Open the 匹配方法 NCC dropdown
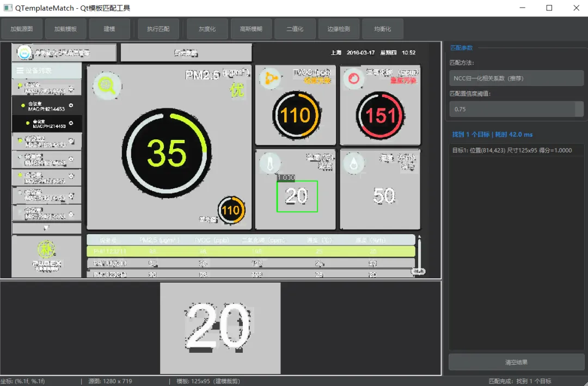The width and height of the screenshot is (588, 386). click(516, 78)
